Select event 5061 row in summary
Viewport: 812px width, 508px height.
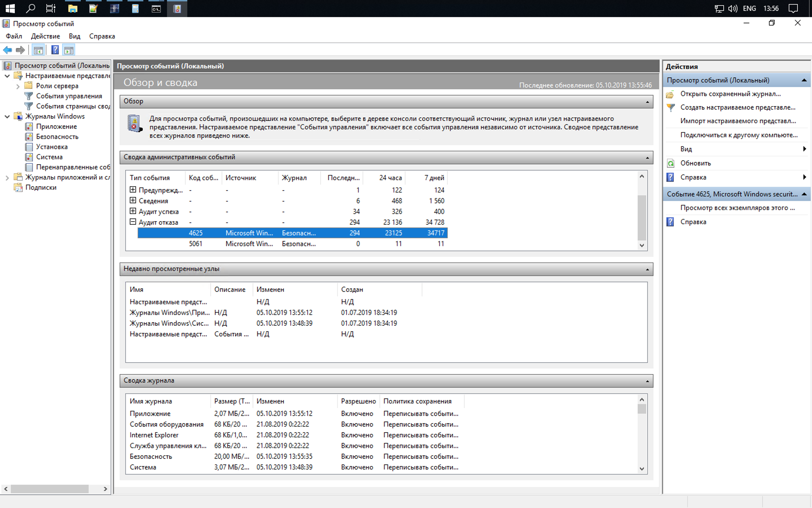[292, 244]
